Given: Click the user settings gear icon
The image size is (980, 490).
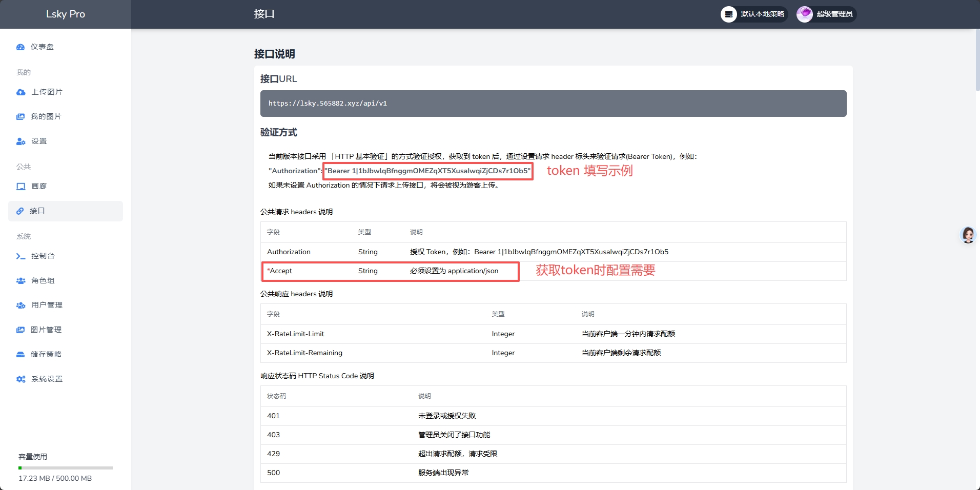Looking at the screenshot, I should 21,141.
